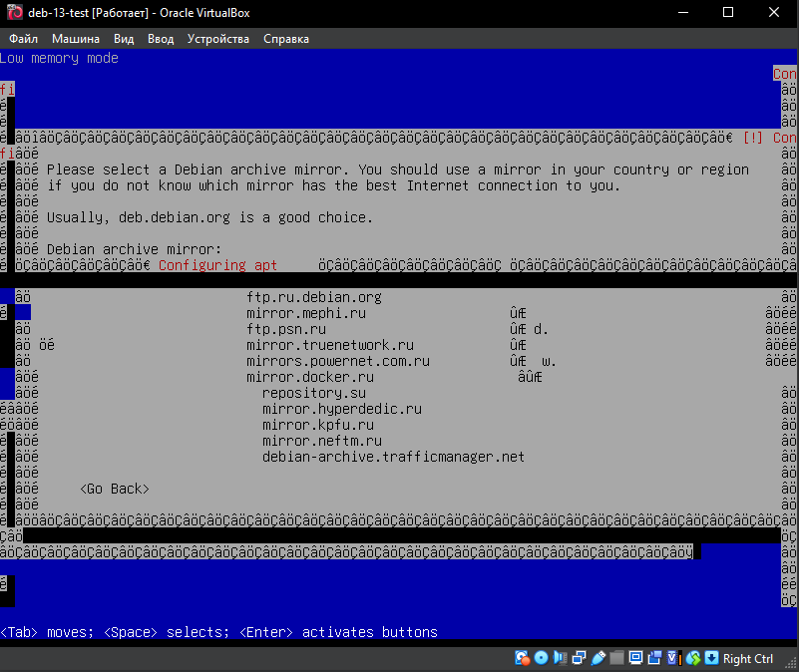Maximize the VirtualBox window

(726, 13)
